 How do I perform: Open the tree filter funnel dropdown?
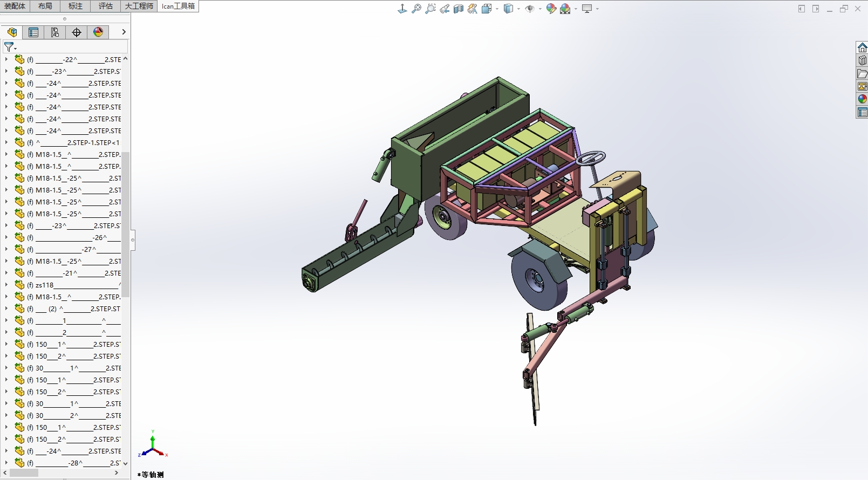point(10,47)
